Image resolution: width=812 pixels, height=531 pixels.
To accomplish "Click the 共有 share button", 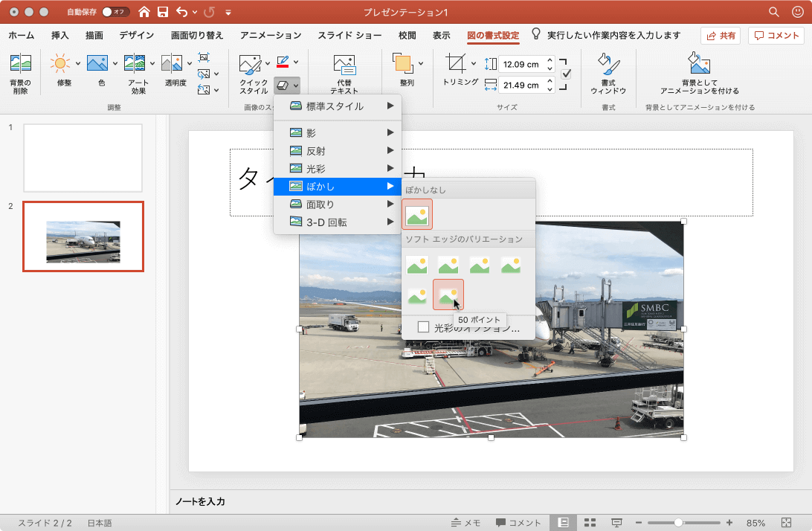I will point(721,36).
